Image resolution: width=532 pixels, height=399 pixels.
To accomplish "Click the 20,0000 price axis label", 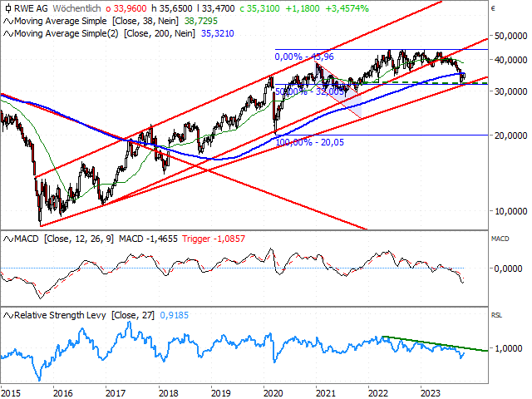I will (510, 135).
